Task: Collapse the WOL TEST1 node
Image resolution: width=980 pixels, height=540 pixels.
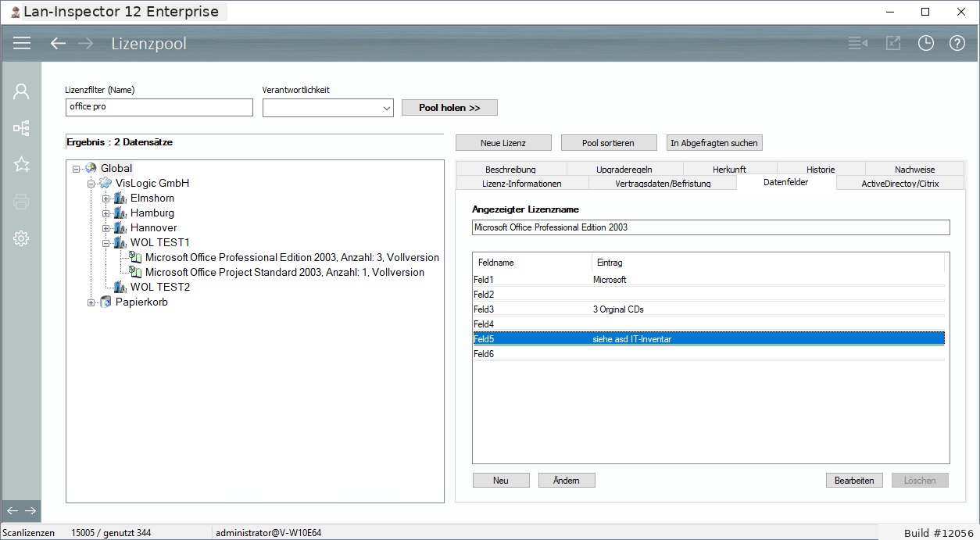Action: [x=106, y=242]
